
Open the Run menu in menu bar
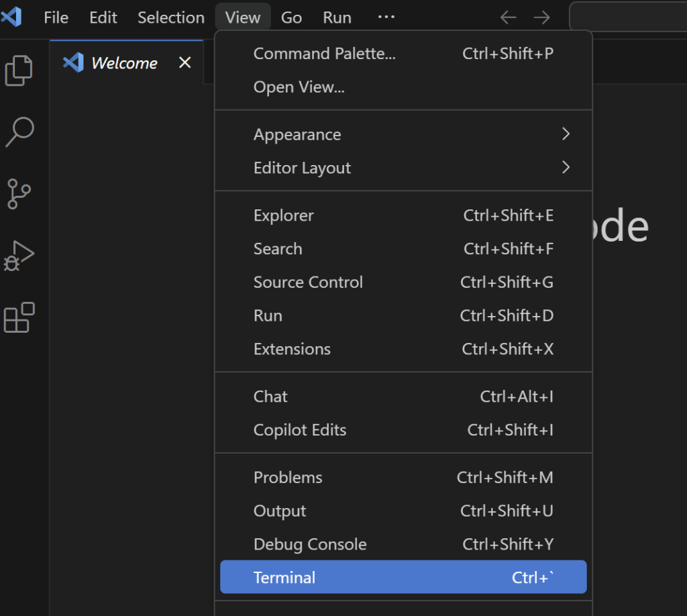(x=337, y=17)
